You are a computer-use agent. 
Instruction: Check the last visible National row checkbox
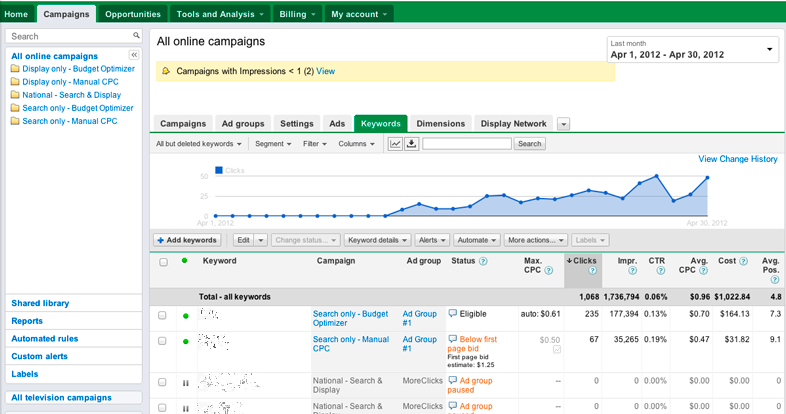point(162,407)
